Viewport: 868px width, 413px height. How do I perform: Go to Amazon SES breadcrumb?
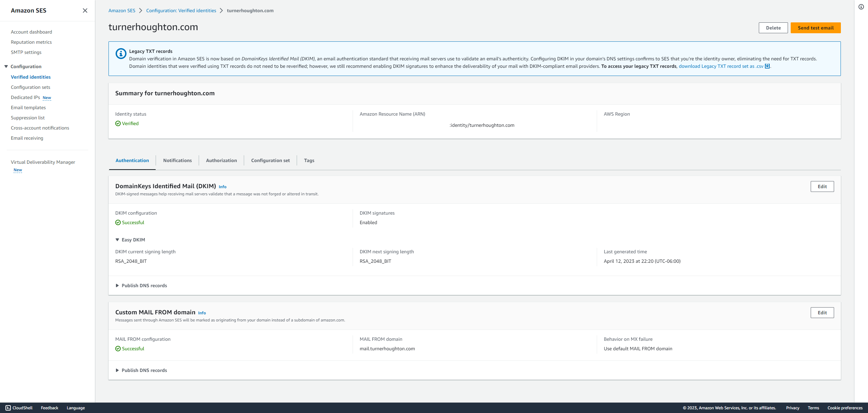coord(122,11)
